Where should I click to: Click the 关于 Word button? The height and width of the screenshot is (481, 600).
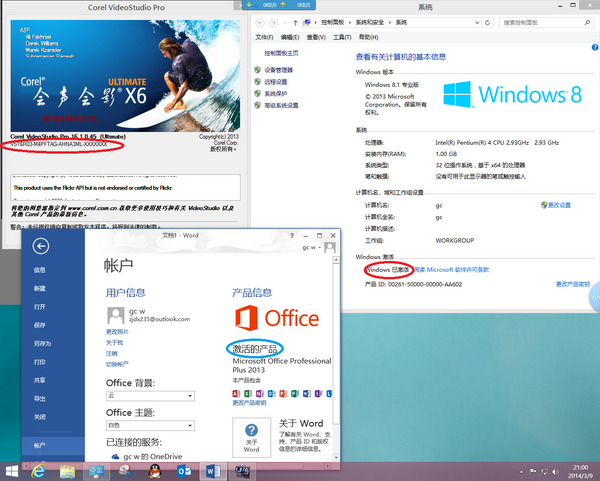(x=251, y=437)
